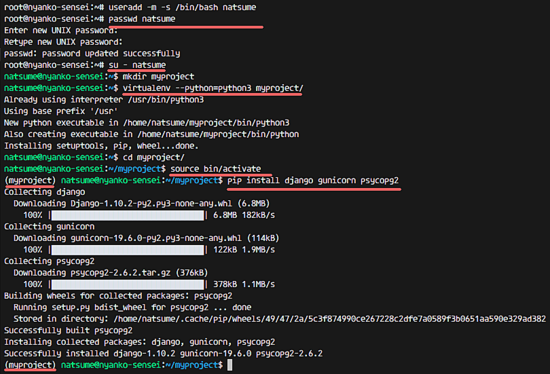Click the gunicorn download progress bar
This screenshot has height=374, width=550.
127,250
